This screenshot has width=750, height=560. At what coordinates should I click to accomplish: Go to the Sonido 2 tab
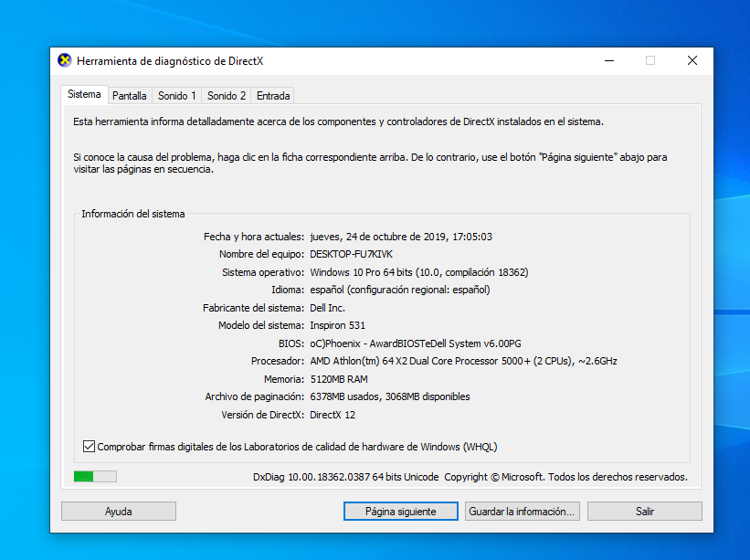(227, 96)
